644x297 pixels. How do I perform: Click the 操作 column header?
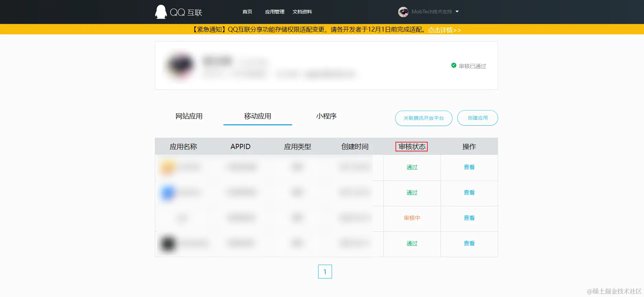tap(469, 147)
